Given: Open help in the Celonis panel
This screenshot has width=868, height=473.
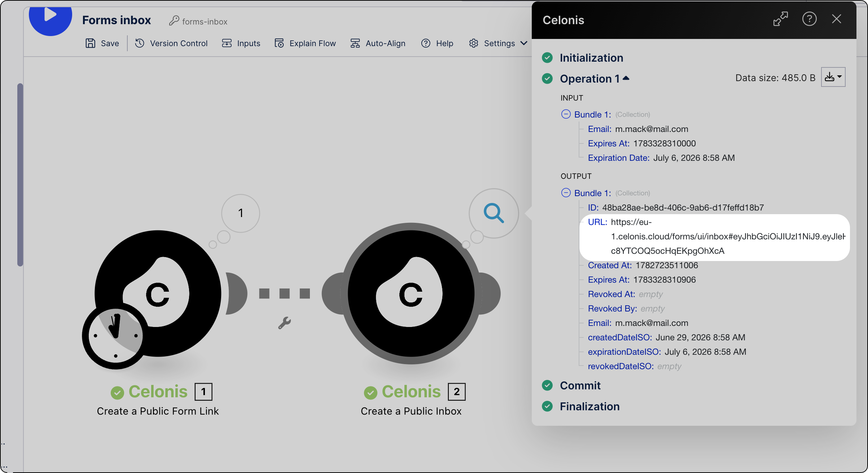Looking at the screenshot, I should pyautogui.click(x=809, y=19).
